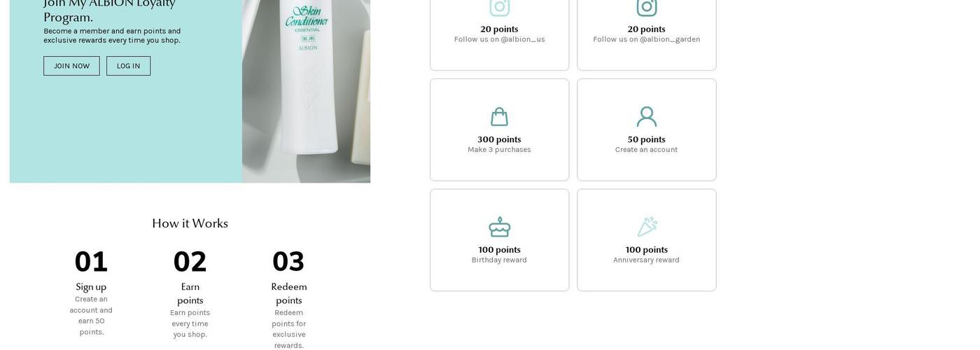Click the Instagram icon for @albion_us
Image resolution: width=980 pixels, height=350 pixels.
click(x=500, y=7)
